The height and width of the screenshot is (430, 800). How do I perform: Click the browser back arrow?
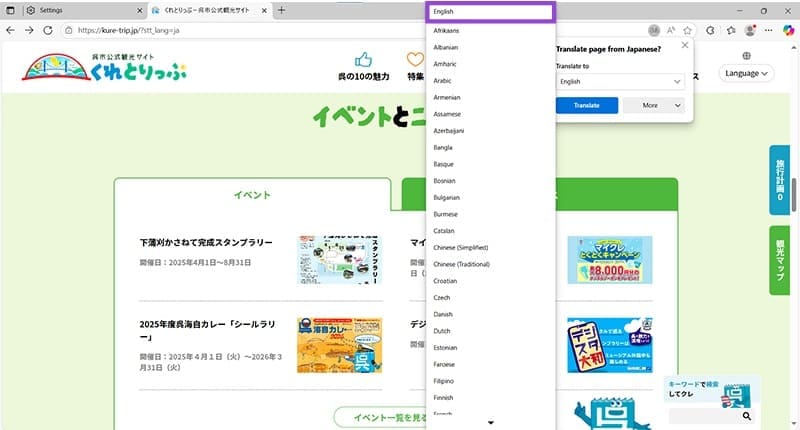(x=10, y=30)
